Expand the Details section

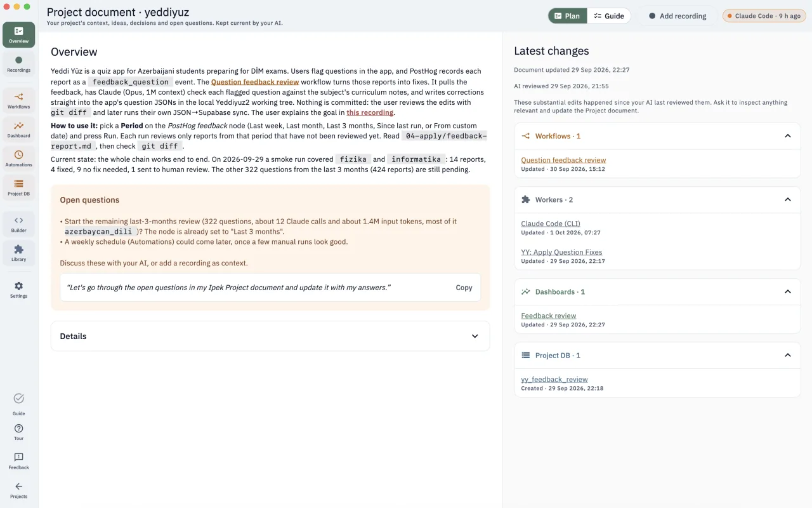(x=270, y=336)
